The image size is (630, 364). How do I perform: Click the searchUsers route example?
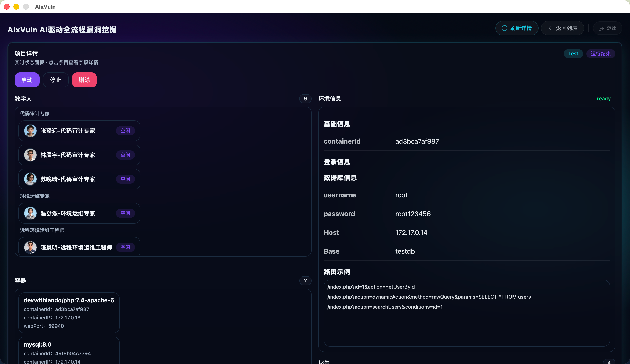pyautogui.click(x=385, y=307)
